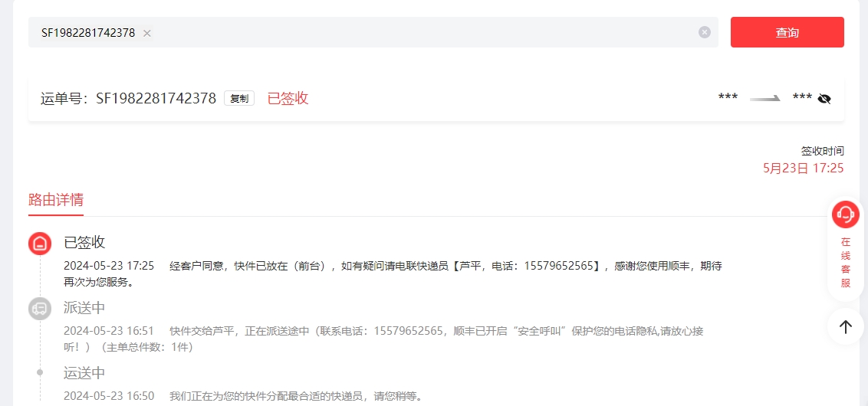
Task: Click the red 查询 button
Action: [x=787, y=32]
